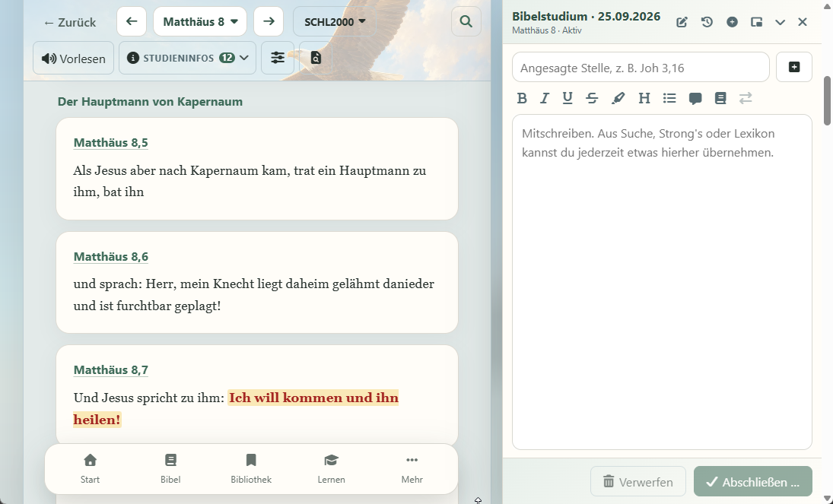Close the Bibelstudium panel
This screenshot has width=833, height=504.
pos(802,22)
